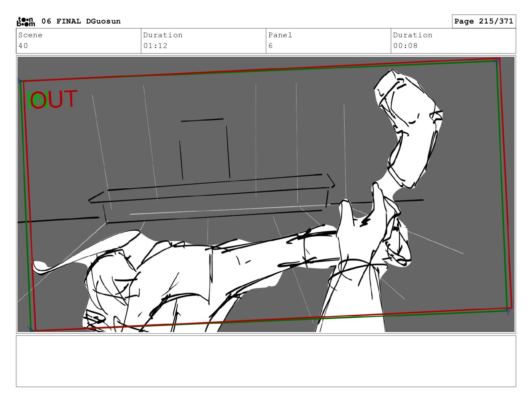This screenshot has width=532, height=411.
Task: Click the scene duration value '01:12'
Action: (x=155, y=46)
